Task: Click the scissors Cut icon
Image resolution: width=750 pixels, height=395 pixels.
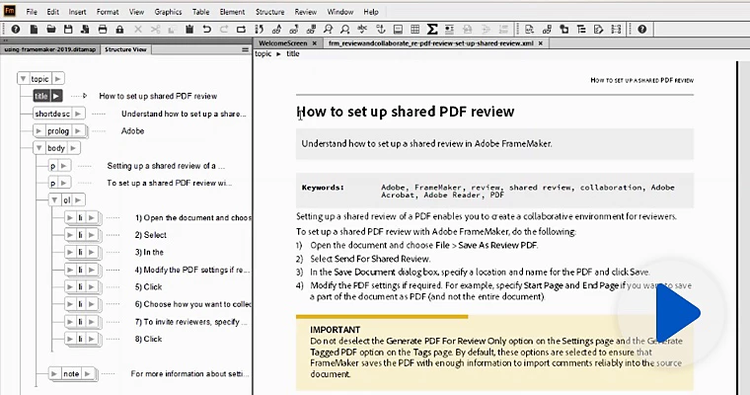Action: (155, 30)
